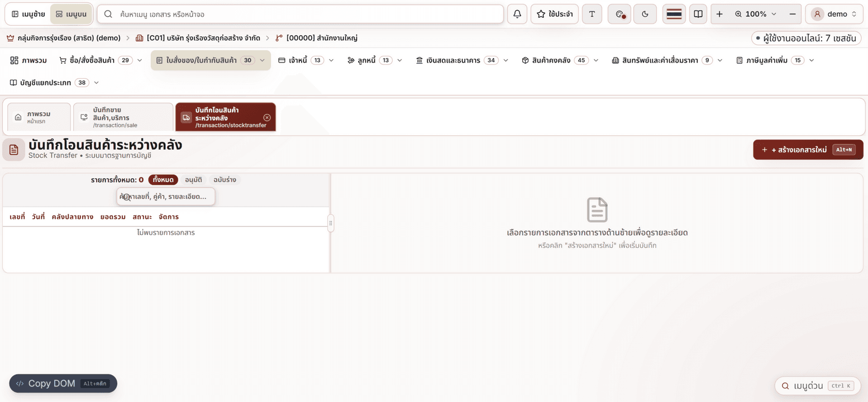Open the notifications bell
Viewport: 868px width, 402px height.
(x=517, y=14)
